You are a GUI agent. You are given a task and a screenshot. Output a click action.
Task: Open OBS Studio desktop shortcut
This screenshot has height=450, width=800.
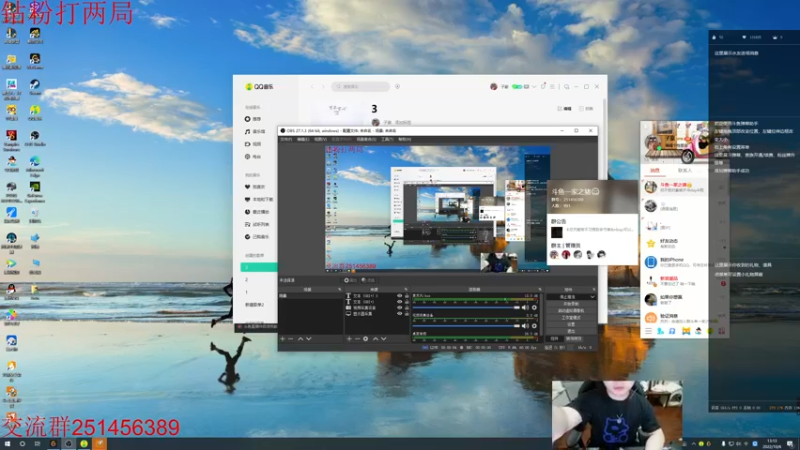[35, 138]
